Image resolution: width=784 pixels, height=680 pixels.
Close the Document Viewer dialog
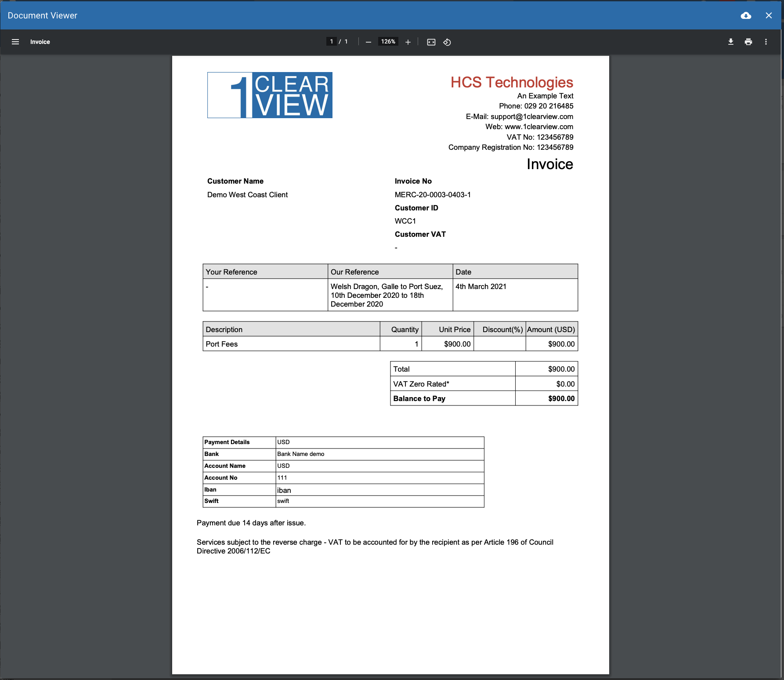coord(769,15)
